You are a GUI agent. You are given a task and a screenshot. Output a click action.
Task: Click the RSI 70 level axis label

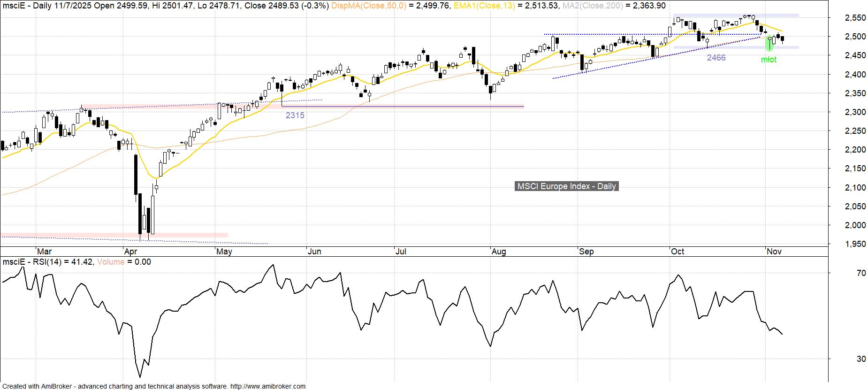861,273
